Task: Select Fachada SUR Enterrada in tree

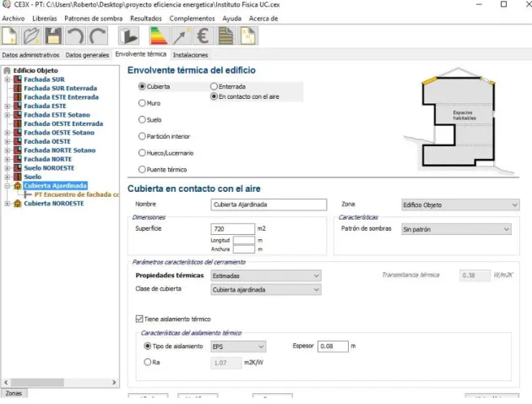Action: pyautogui.click(x=61, y=88)
